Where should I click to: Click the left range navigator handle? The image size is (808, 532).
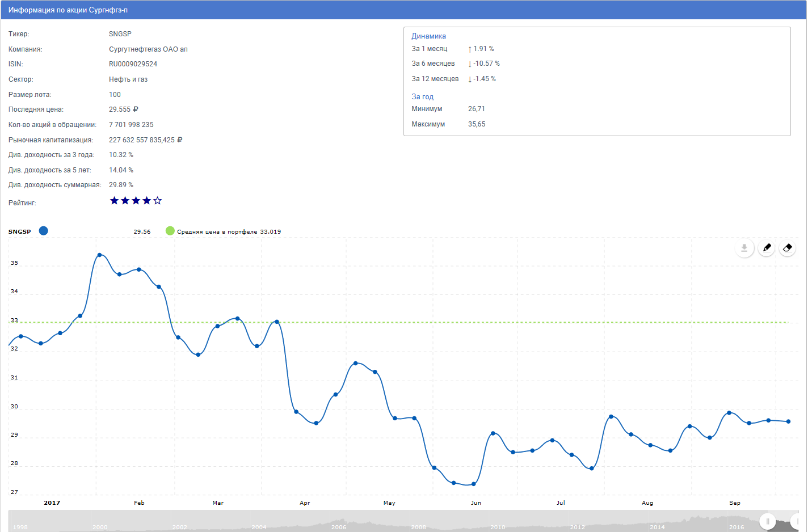pyautogui.click(x=767, y=521)
